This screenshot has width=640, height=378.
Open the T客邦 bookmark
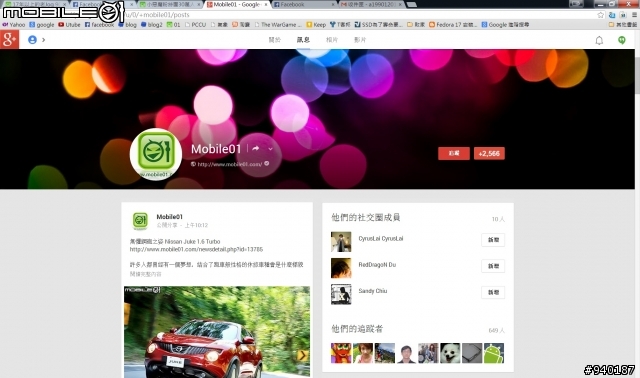pyautogui.click(x=340, y=24)
